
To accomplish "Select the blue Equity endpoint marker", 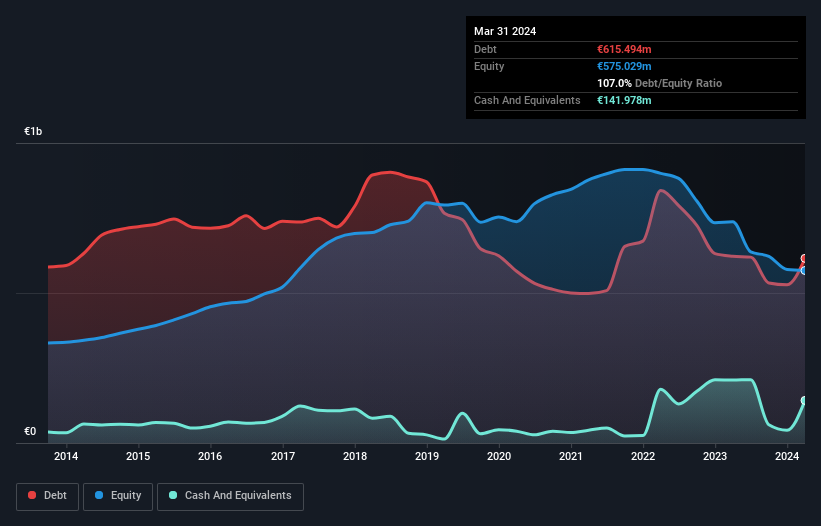I will [804, 271].
